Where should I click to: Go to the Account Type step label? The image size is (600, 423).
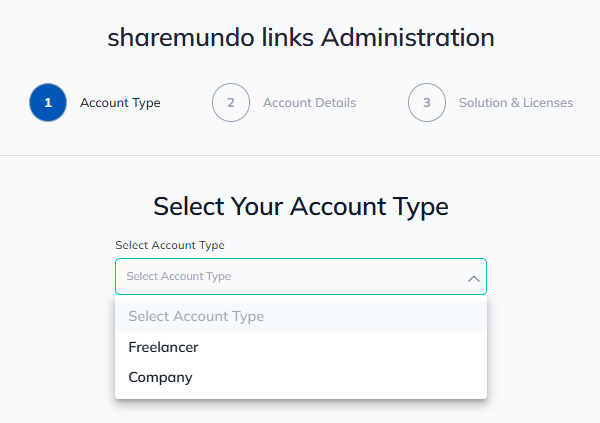tap(120, 103)
